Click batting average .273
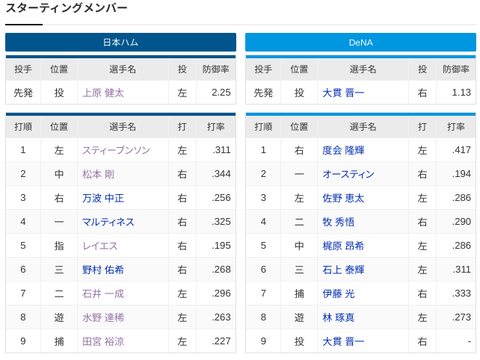Screen dimensions: 480x360 461,317
